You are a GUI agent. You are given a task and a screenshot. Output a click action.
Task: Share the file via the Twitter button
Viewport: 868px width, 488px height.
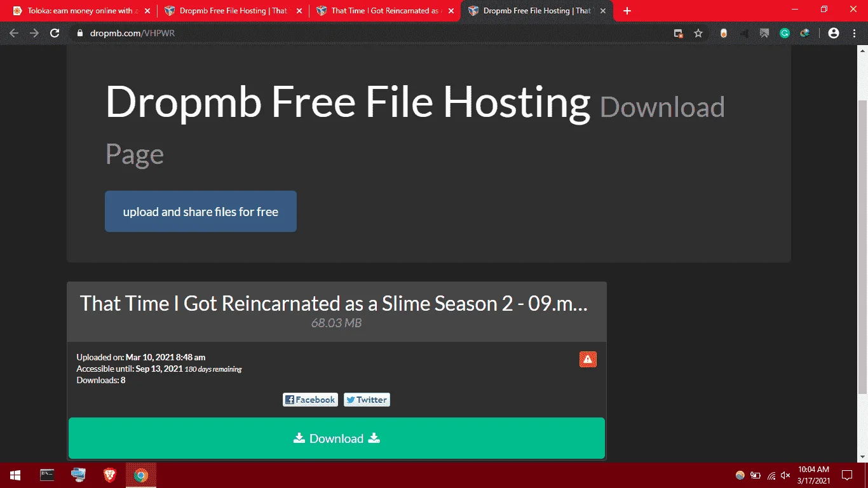[x=367, y=400]
